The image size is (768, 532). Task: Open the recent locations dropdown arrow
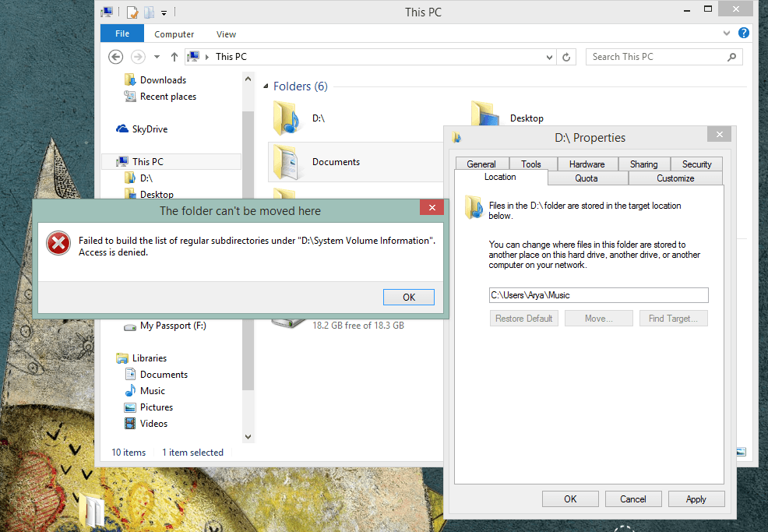tap(157, 57)
